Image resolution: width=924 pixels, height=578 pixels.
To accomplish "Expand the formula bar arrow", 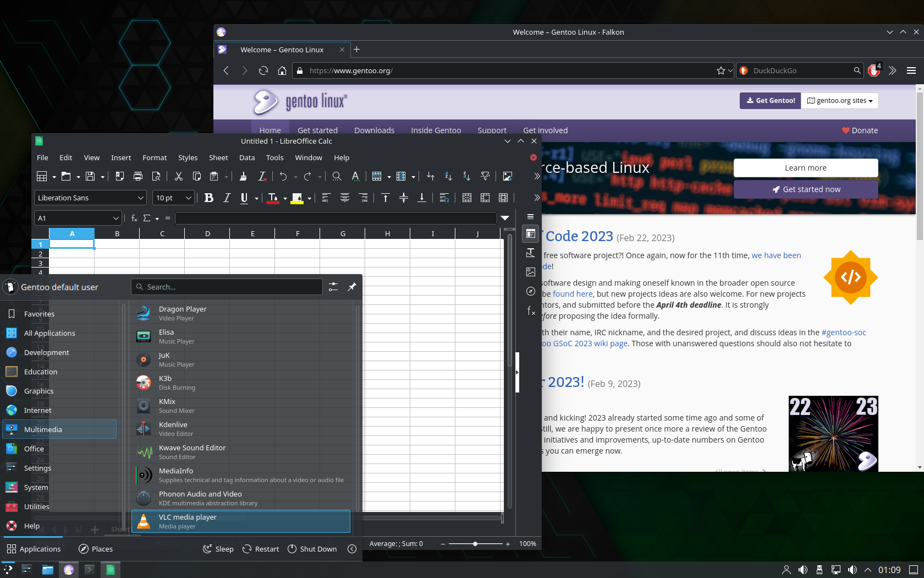I will click(505, 218).
